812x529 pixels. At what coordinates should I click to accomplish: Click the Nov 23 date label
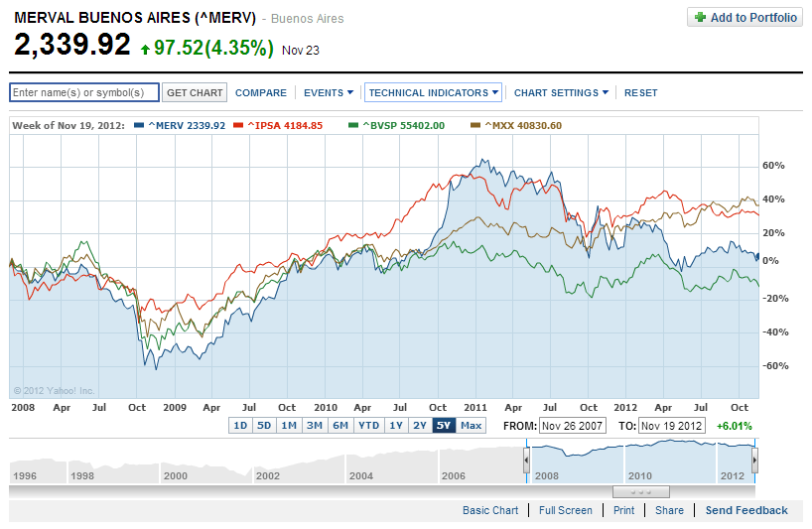(301, 51)
